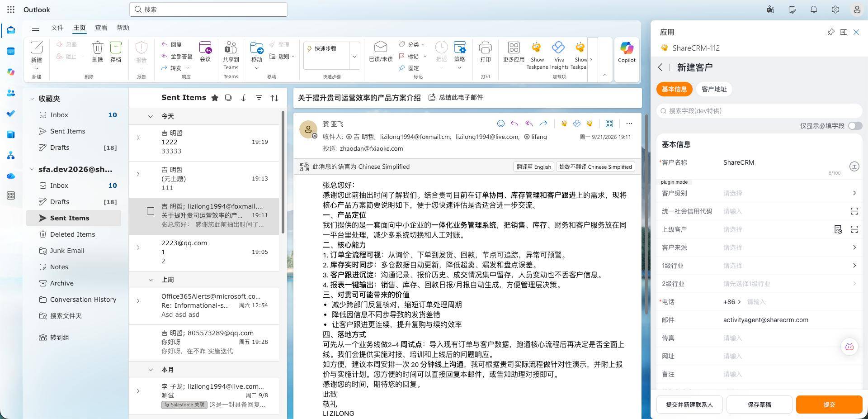The image size is (868, 419).
Task: Click scan icon beside 统一社会信用代码
Action: 854,211
